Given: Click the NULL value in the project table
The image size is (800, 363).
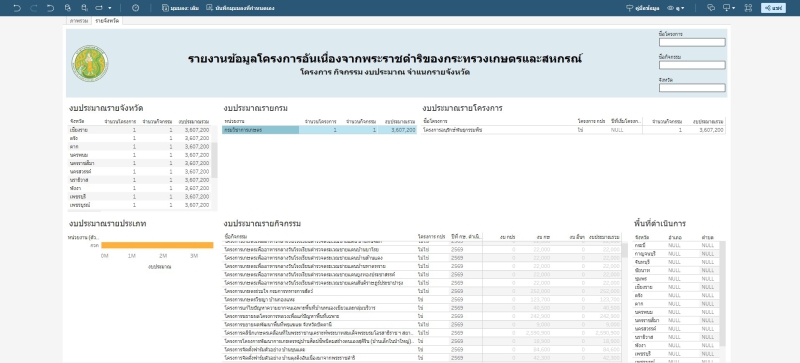Looking at the screenshot, I should (617, 130).
